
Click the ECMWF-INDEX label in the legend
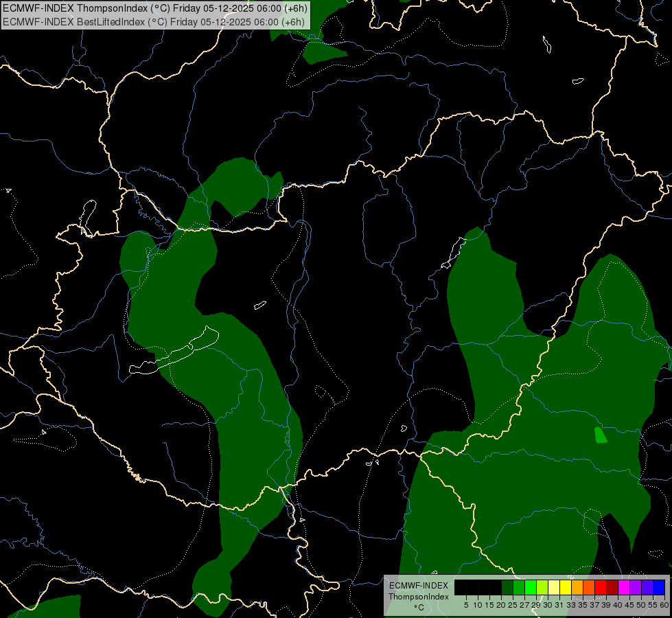pos(419,586)
